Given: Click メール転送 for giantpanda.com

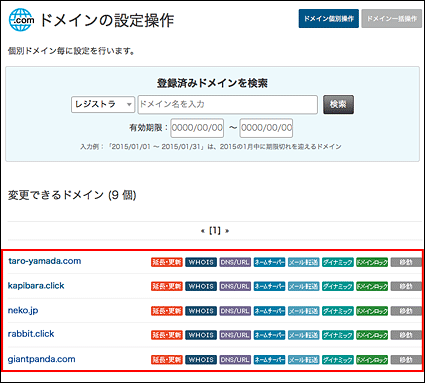Looking at the screenshot, I should (303, 360).
